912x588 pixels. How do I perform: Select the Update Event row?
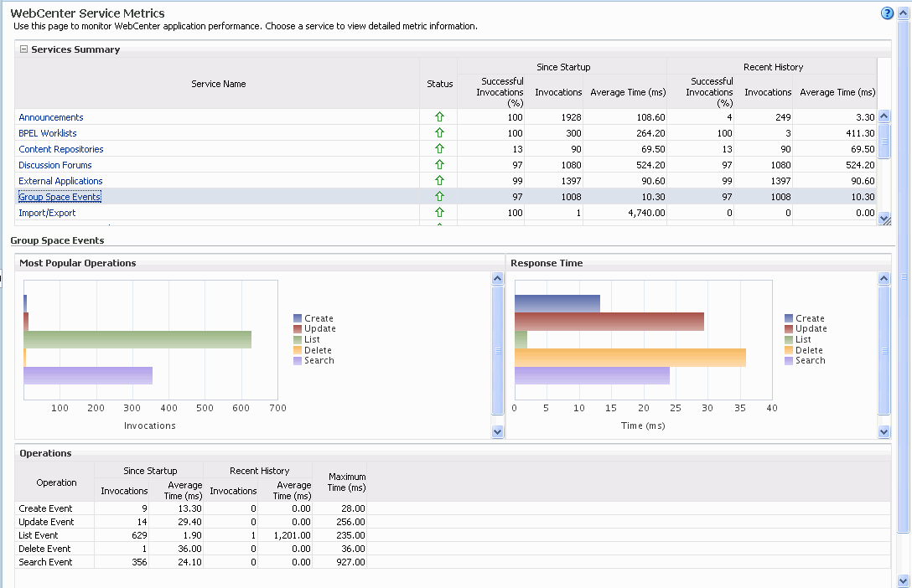tap(453, 522)
